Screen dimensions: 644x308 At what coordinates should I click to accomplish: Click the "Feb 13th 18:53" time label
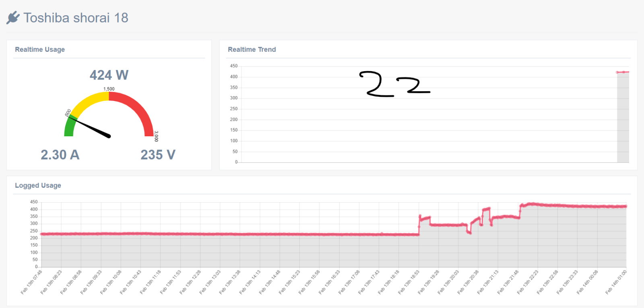pos(409,282)
